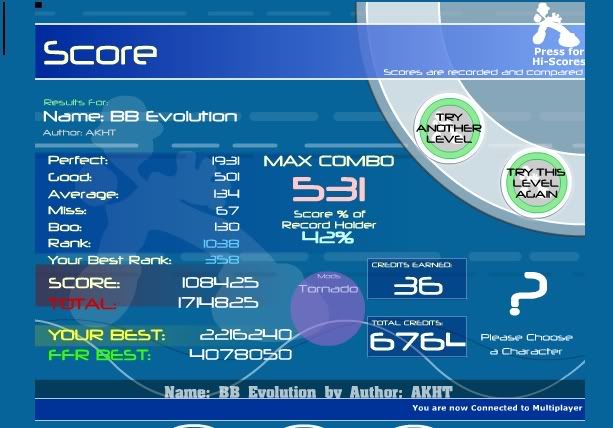Click the Score heading at top
The image size is (613, 428).
pos(100,53)
